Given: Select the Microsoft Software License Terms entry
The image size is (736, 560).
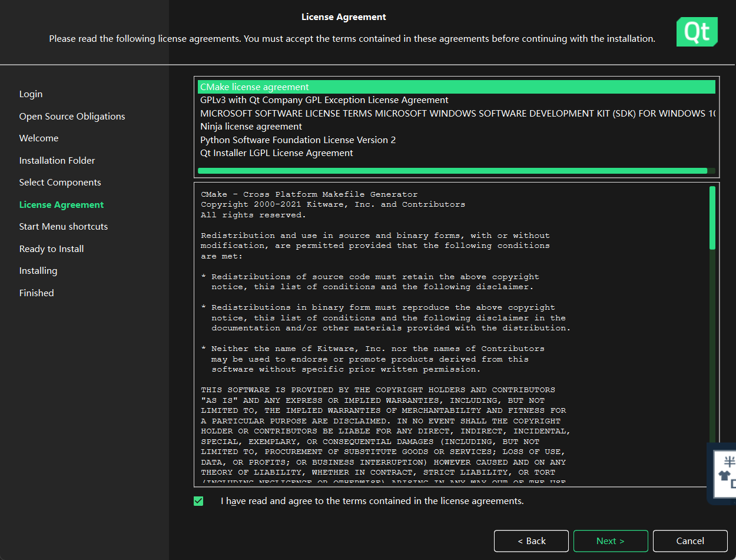Looking at the screenshot, I should [x=456, y=113].
